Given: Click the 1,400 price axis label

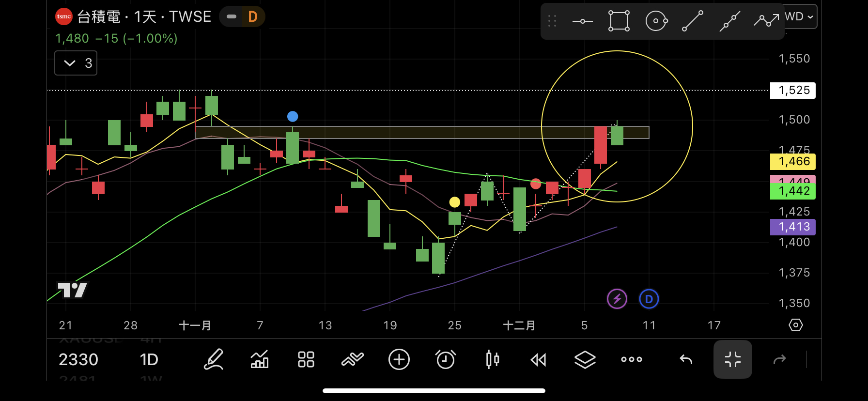Looking at the screenshot, I should coord(794,242).
